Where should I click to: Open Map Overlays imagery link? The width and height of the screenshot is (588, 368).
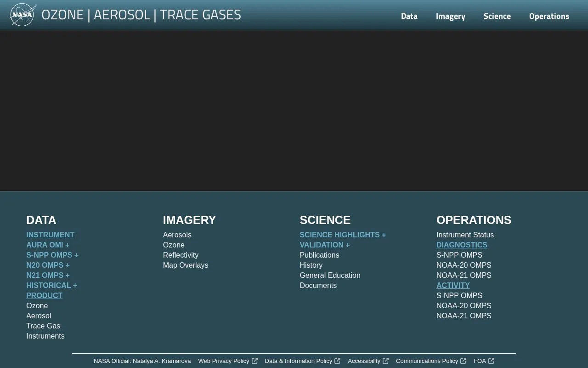(x=185, y=265)
